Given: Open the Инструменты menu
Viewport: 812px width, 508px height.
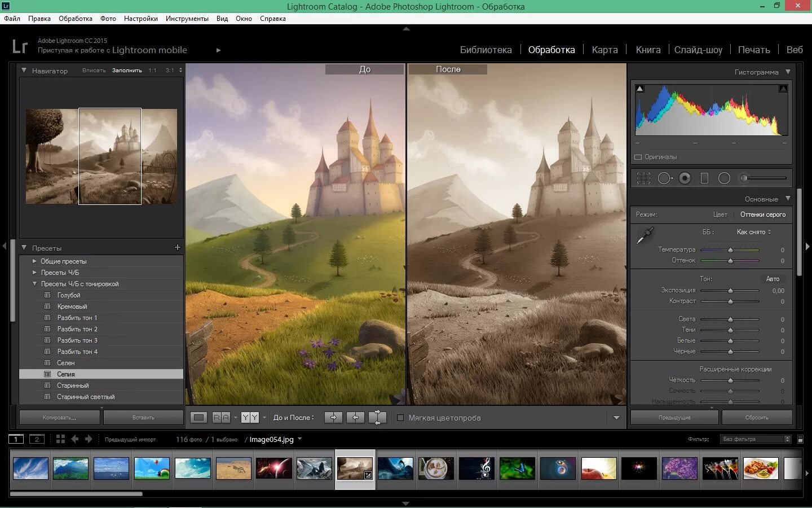Looking at the screenshot, I should point(187,19).
